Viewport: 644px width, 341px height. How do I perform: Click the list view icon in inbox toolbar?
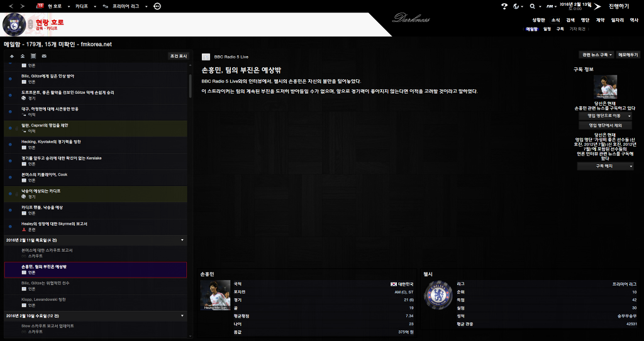(33, 56)
